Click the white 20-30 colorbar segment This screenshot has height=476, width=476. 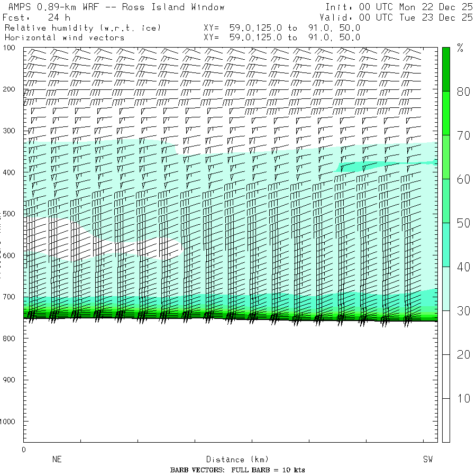[x=446, y=333]
